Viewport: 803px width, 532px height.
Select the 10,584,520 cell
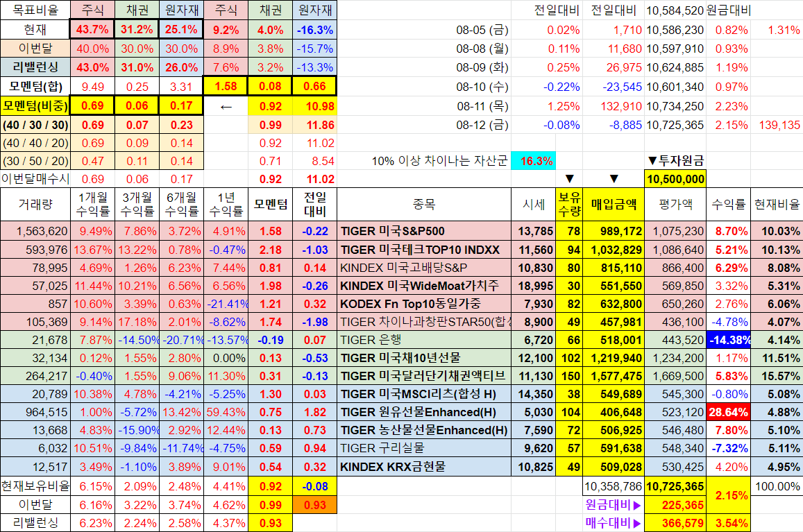[675, 10]
